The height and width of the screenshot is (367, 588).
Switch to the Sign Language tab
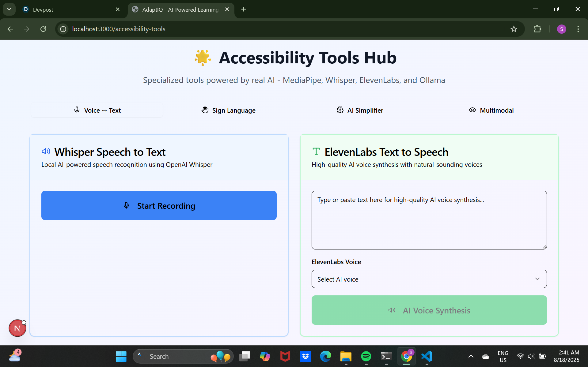click(229, 110)
